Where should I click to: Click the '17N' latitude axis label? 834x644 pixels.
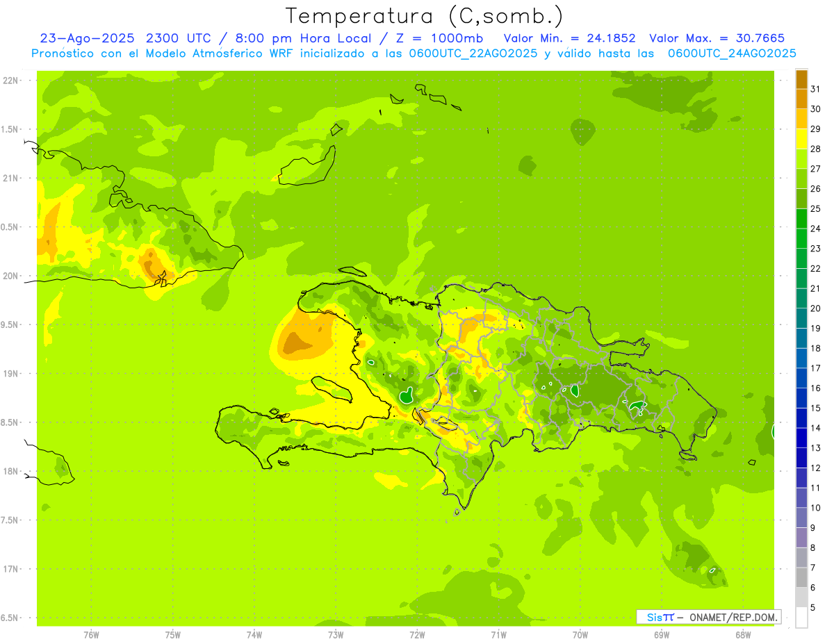10,569
